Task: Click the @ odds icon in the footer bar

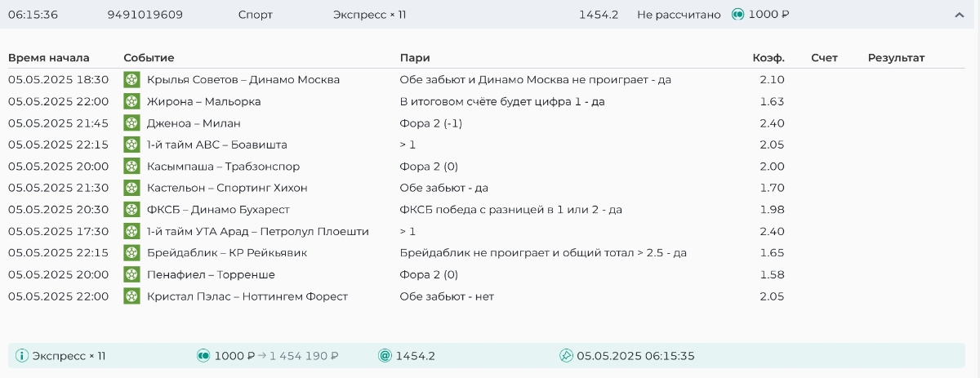Action: tap(385, 356)
